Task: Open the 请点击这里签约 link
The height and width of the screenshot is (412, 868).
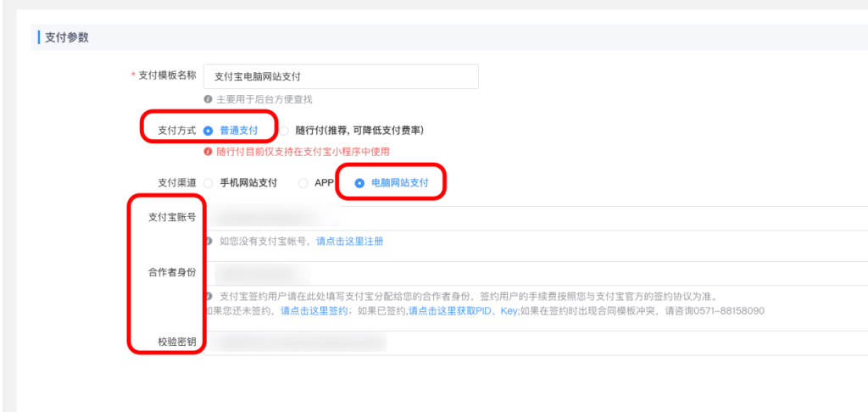Action: (x=314, y=310)
